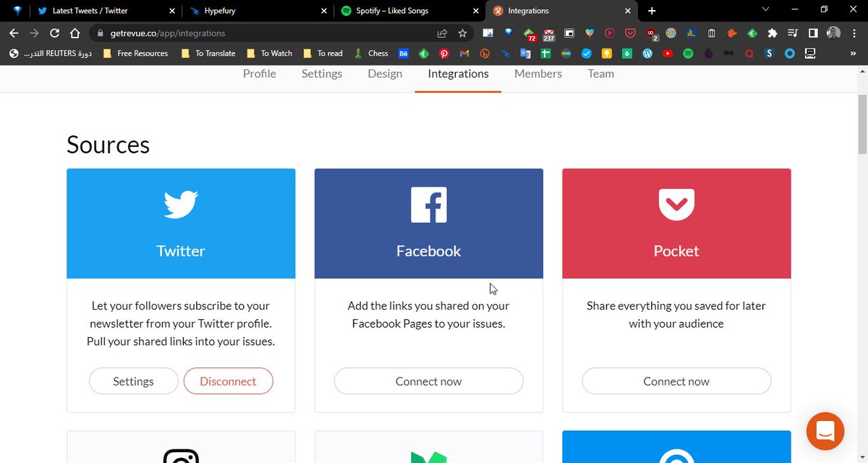Open the WordPress bookmark icon
This screenshot has height=463, width=868.
(x=647, y=54)
